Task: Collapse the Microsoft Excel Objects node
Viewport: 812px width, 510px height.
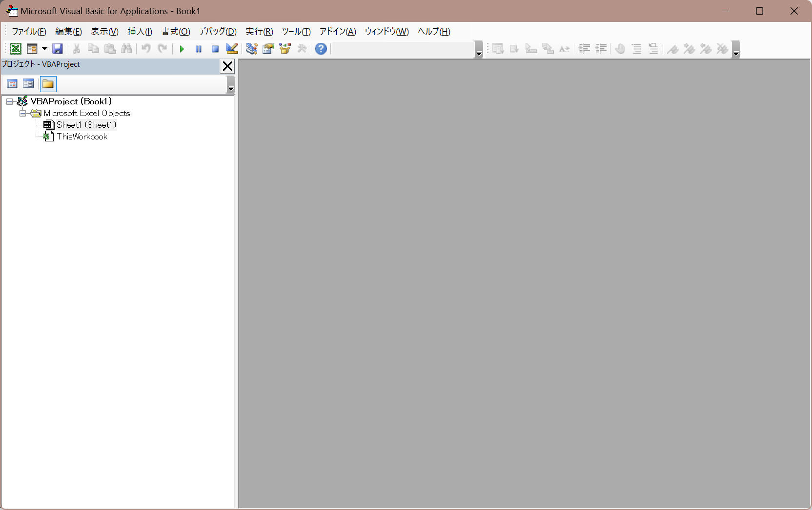Action: pyautogui.click(x=22, y=113)
